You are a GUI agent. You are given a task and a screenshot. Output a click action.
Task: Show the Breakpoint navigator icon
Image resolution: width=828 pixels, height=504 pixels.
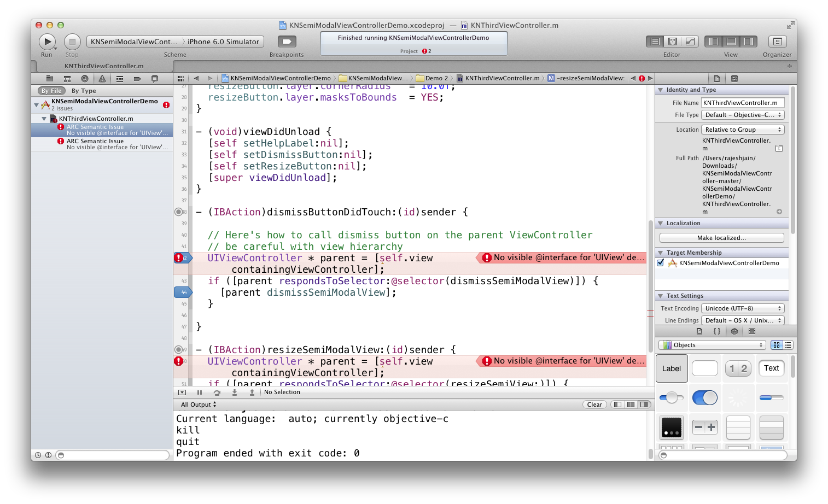[137, 79]
